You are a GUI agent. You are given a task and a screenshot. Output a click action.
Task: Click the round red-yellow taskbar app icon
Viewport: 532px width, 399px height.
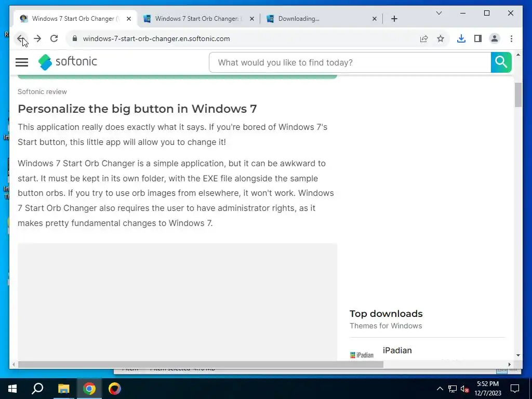coord(115,389)
